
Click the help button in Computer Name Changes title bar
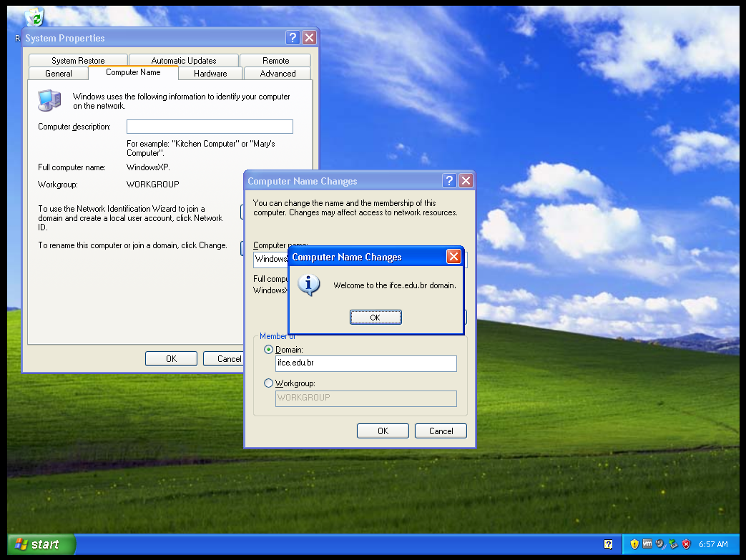(449, 181)
